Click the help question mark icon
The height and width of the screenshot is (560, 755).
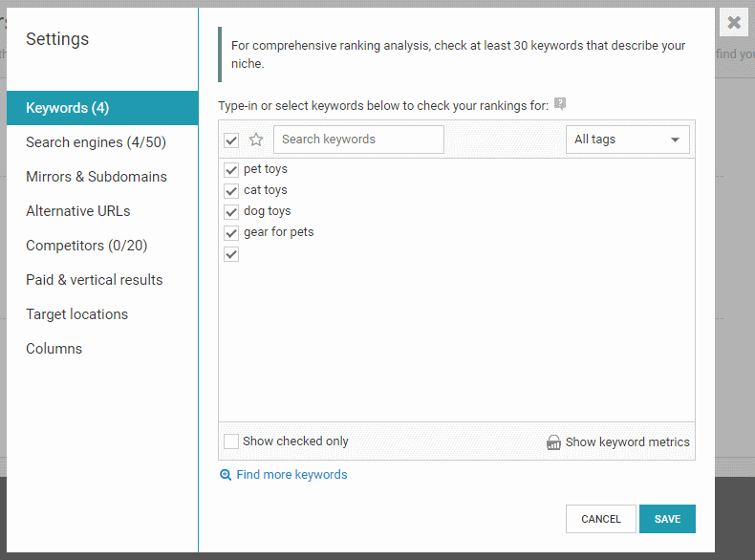[560, 105]
